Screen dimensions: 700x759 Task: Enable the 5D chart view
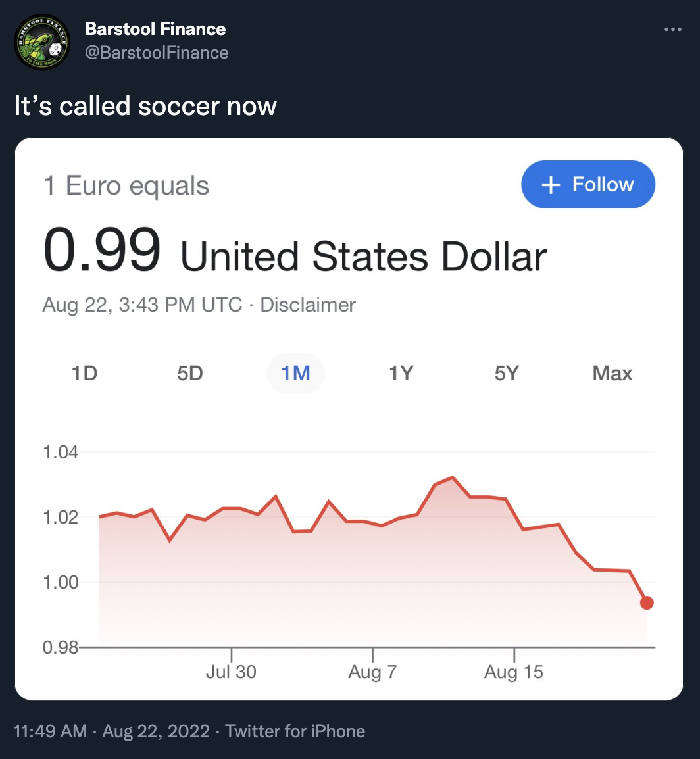(190, 373)
